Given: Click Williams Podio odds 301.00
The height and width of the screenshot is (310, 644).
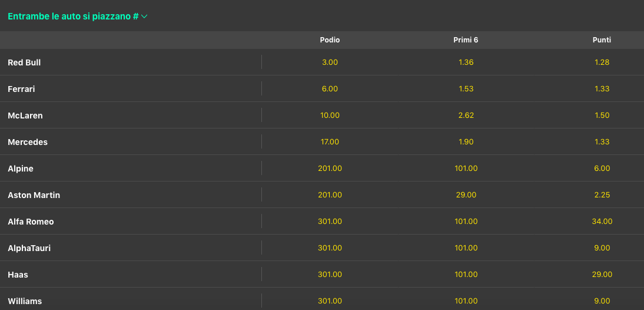Looking at the screenshot, I should click(x=330, y=301).
